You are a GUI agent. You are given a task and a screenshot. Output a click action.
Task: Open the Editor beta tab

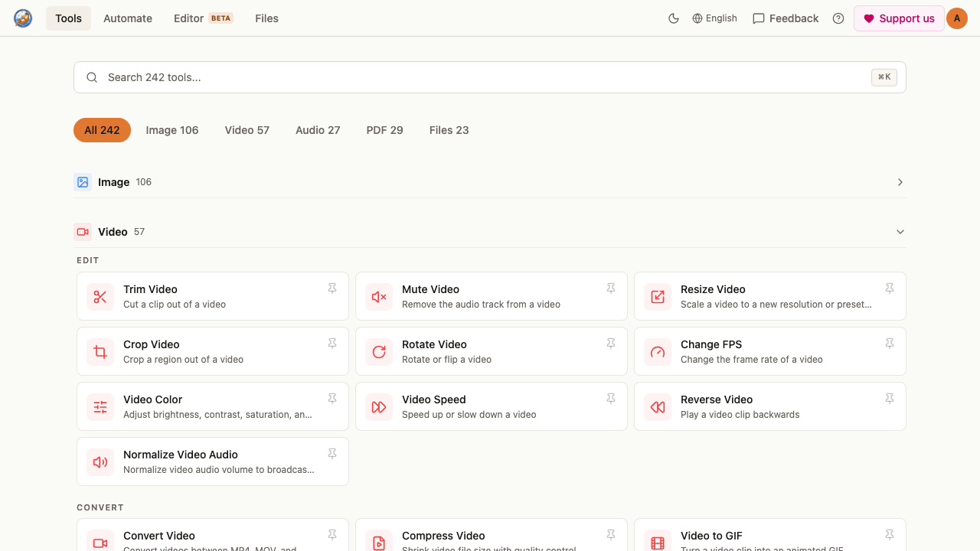pos(203,18)
